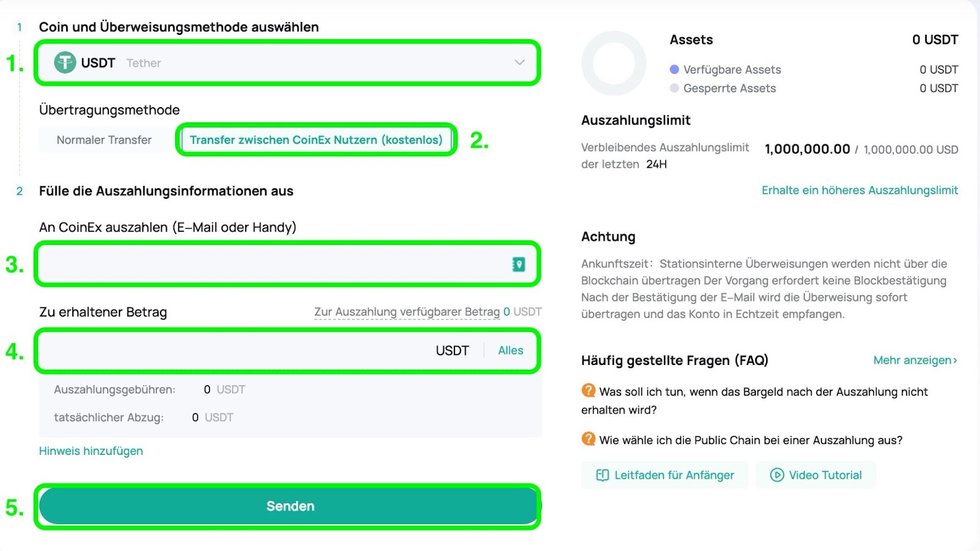The image size is (980, 551).
Task: Select Transfer zwischen CoinEx Nutzern tab
Action: (x=316, y=140)
